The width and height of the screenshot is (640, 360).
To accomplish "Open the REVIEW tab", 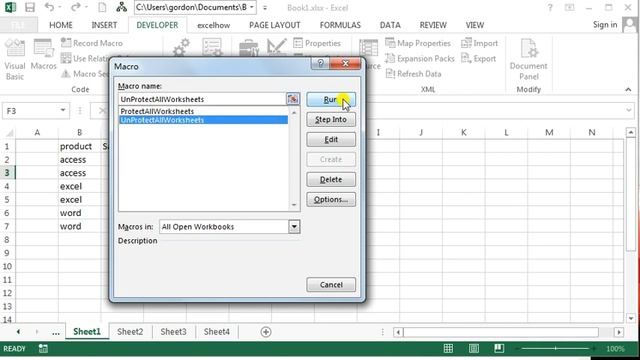I will coord(433,25).
